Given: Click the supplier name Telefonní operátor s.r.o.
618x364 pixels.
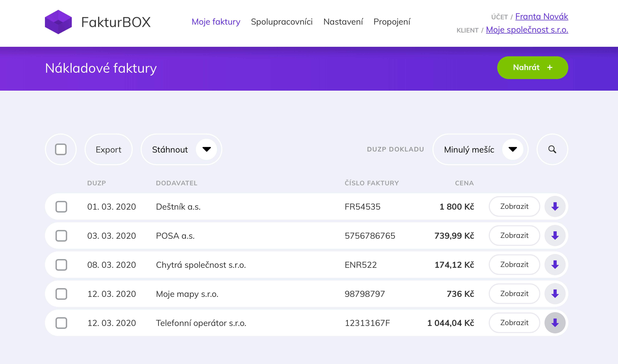Looking at the screenshot, I should coord(201,323).
